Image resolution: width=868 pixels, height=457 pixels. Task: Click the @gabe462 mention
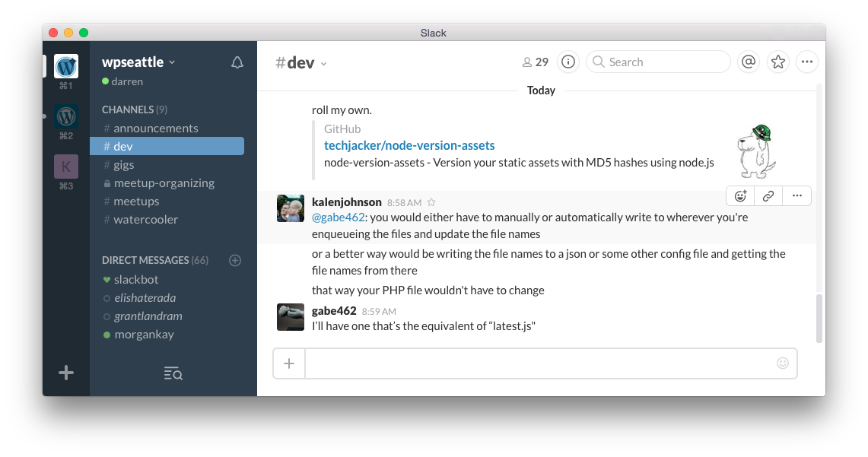(x=339, y=217)
